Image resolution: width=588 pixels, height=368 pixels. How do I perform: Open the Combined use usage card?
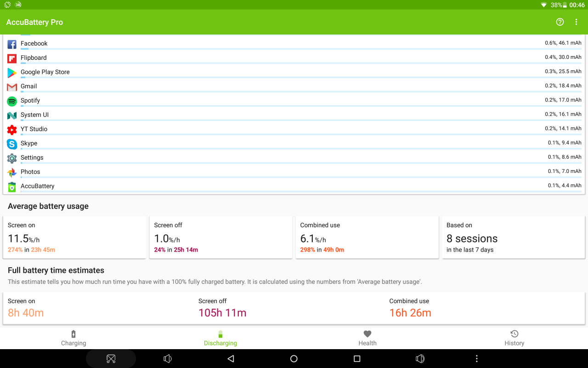pyautogui.click(x=367, y=237)
